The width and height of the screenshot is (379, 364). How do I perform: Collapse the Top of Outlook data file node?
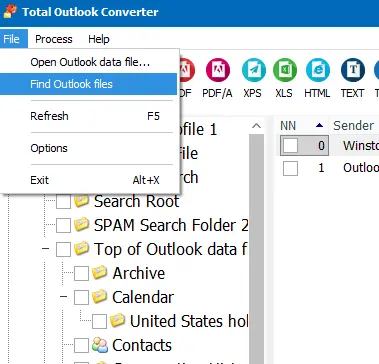click(x=46, y=249)
